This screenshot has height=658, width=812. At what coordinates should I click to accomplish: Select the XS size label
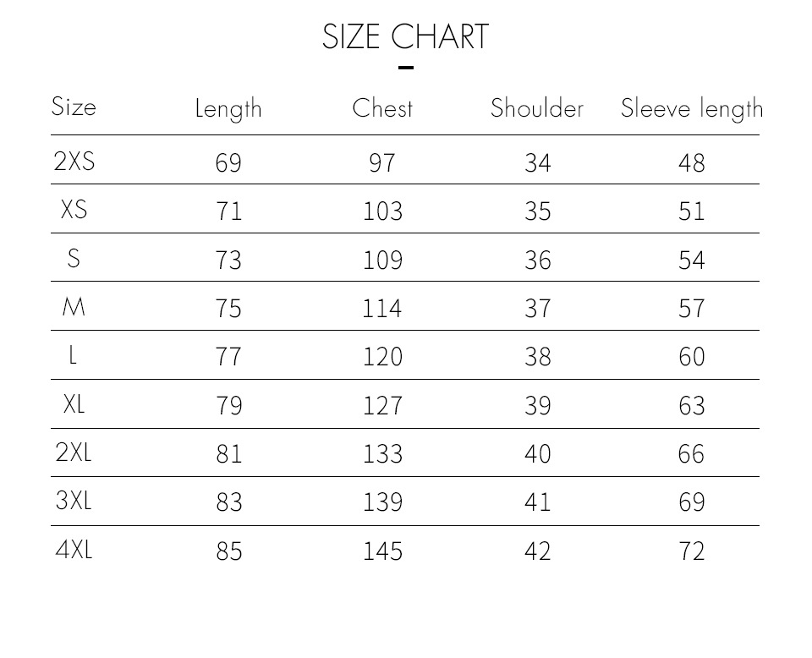[x=74, y=209]
